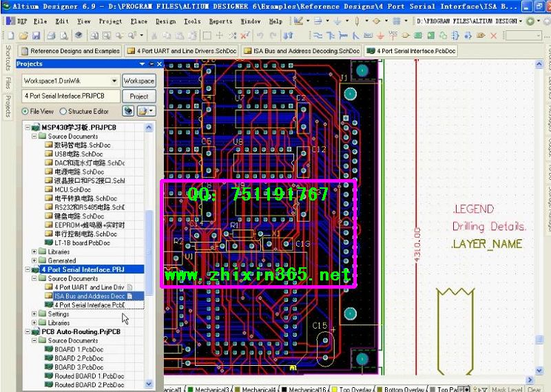Click the Altium title bar logo icon
The image size is (551, 392).
point(6,6)
